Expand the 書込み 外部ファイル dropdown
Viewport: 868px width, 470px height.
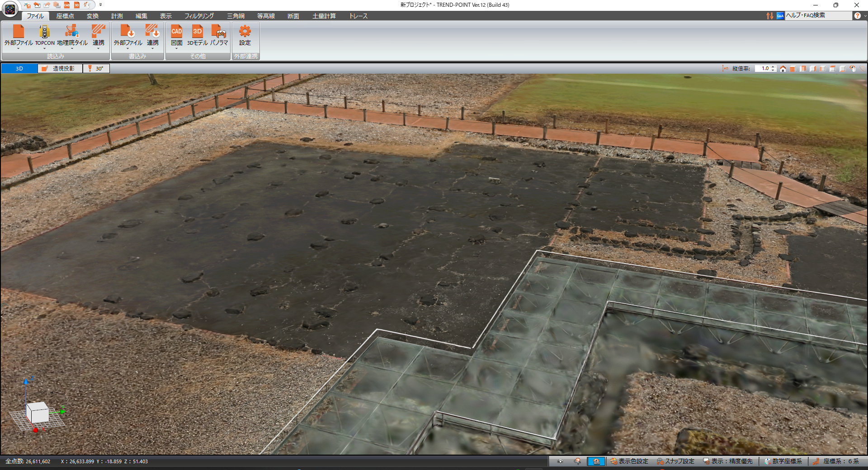click(128, 48)
